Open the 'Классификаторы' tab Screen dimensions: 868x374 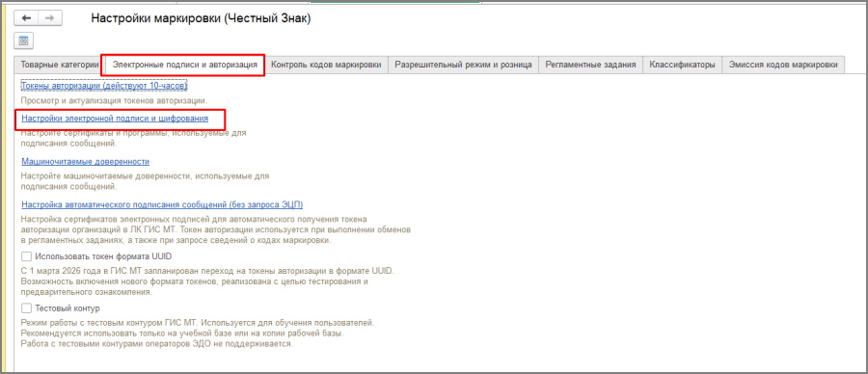682,65
